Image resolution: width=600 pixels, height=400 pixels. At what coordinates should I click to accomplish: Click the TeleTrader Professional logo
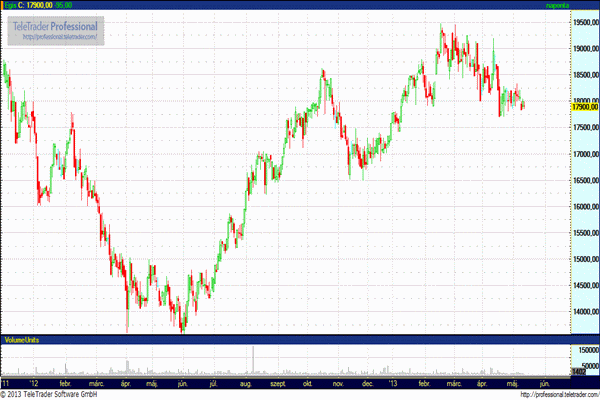click(56, 24)
